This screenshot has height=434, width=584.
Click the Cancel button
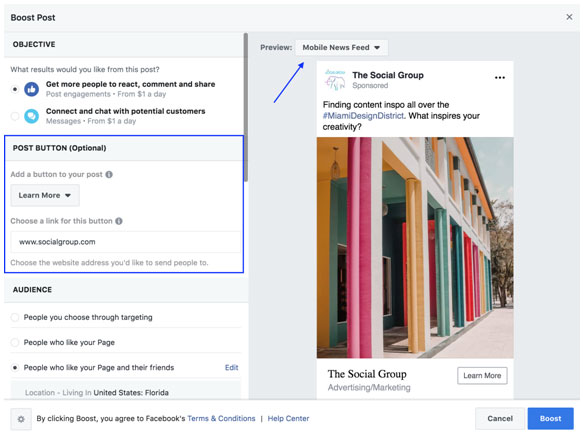point(500,418)
